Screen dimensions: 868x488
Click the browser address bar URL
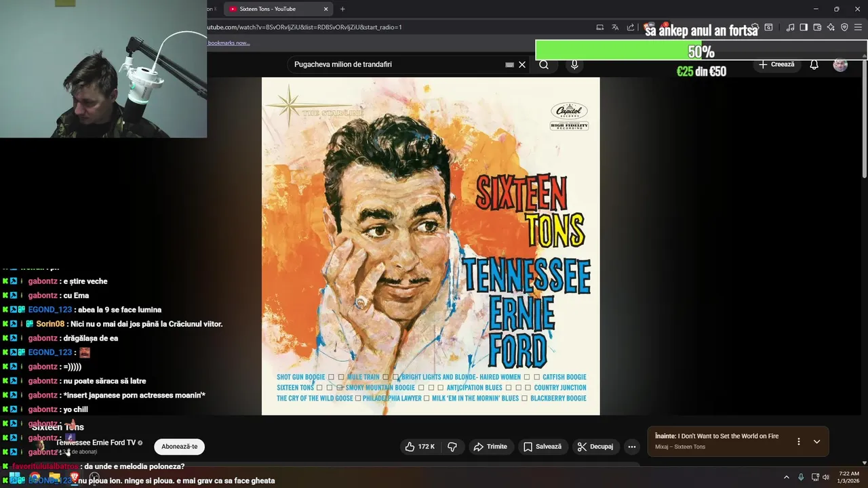click(x=305, y=27)
